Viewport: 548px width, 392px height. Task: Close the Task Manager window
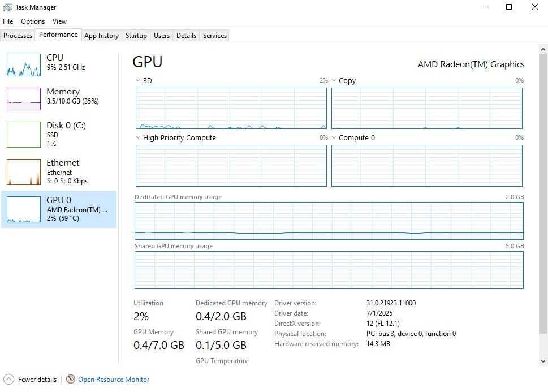535,7
